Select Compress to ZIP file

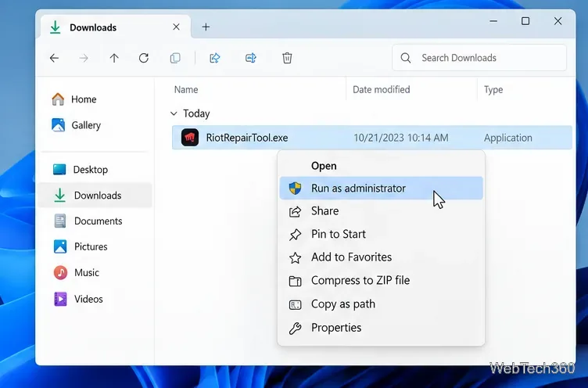point(381,280)
